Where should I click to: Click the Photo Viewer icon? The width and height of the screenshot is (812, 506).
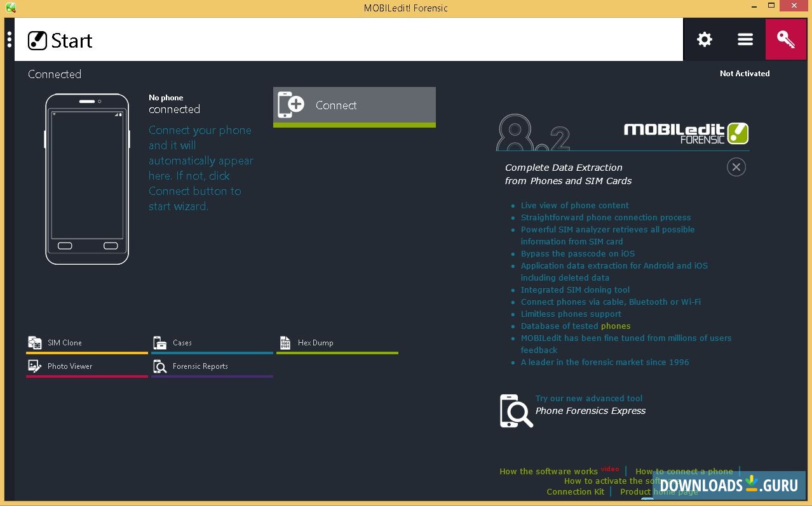pos(34,366)
